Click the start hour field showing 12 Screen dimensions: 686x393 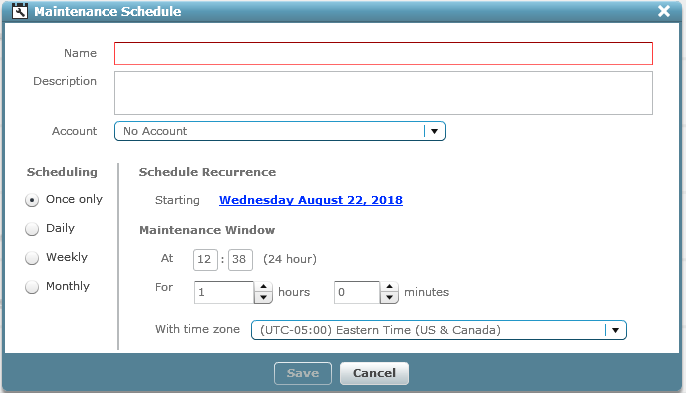pyautogui.click(x=205, y=260)
